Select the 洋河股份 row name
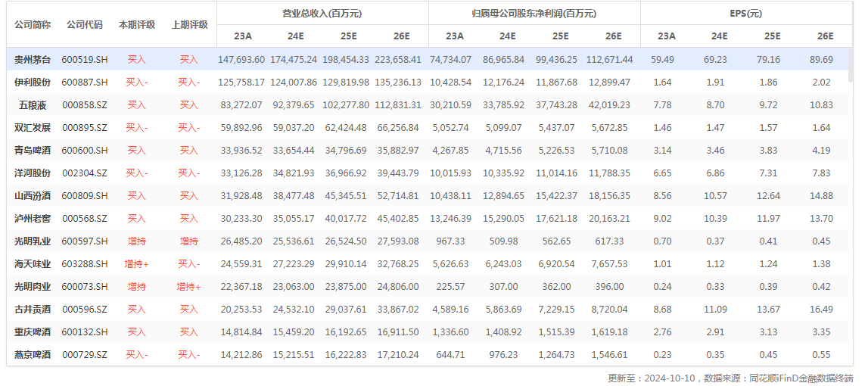 point(32,173)
